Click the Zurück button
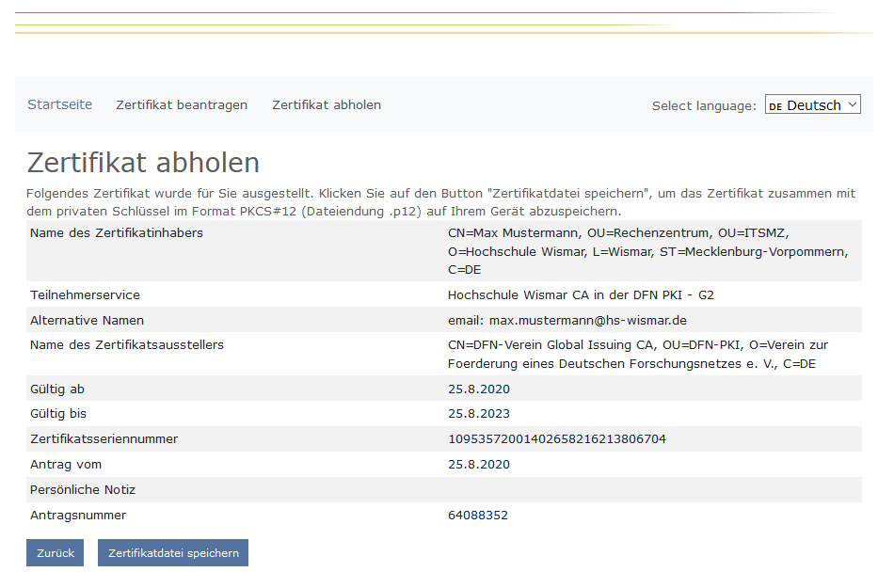 pos(56,552)
